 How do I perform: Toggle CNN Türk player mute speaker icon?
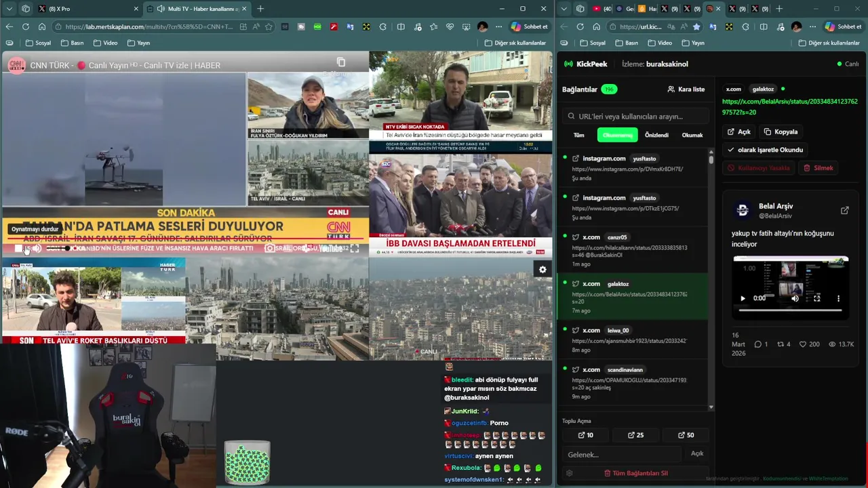click(37, 249)
